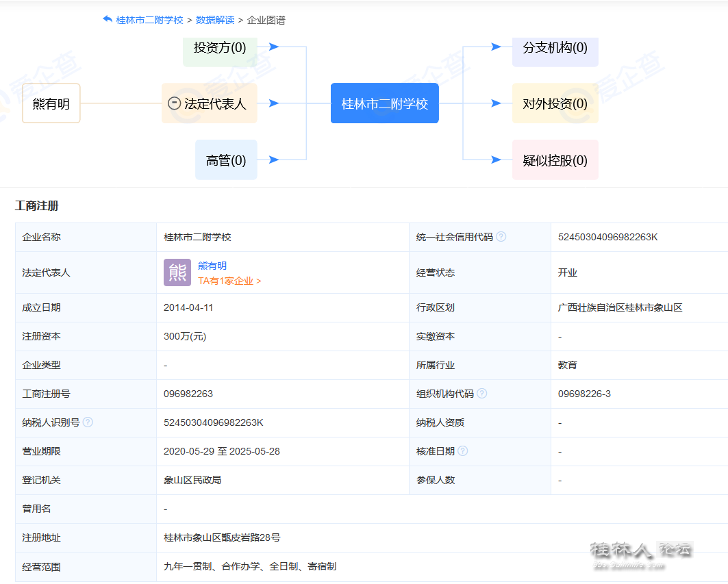Click the 096982263 registration number
The height and width of the screenshot is (584, 728).
188,394
